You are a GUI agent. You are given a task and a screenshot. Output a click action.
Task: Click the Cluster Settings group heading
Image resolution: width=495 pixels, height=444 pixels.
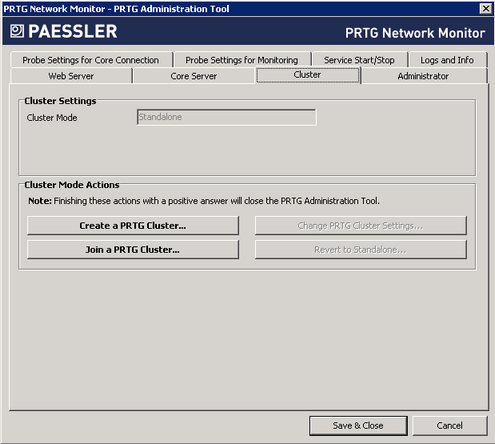tap(60, 101)
